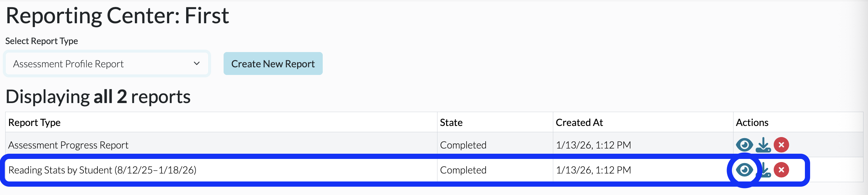The height and width of the screenshot is (195, 868).
Task: Download the Assessment Progress Report
Action: pos(763,145)
